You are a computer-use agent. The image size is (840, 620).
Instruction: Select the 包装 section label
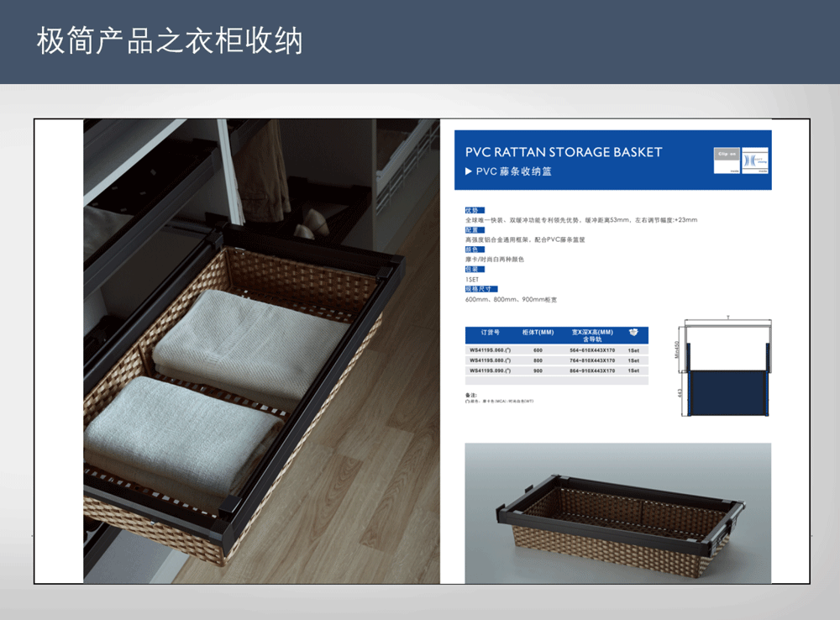473,270
